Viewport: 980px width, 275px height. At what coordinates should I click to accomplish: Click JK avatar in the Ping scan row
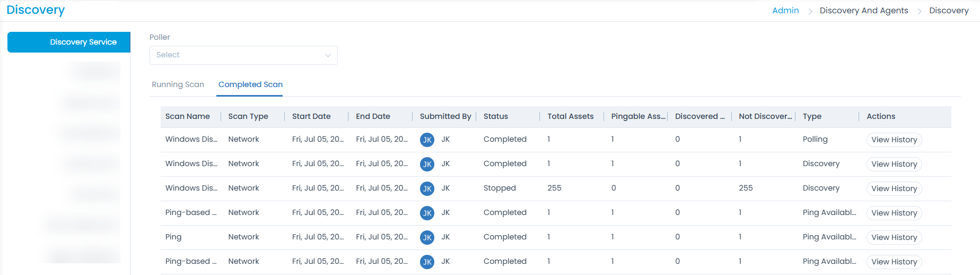tap(427, 237)
